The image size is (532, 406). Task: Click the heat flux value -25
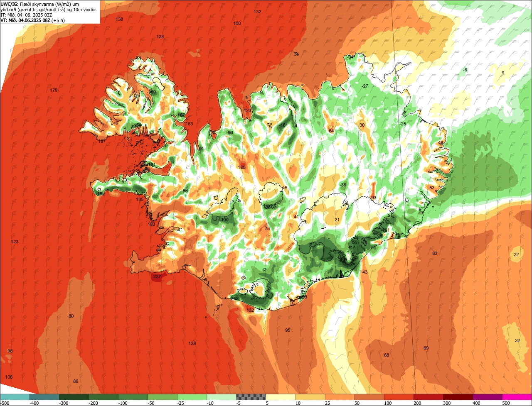[x=402, y=124]
